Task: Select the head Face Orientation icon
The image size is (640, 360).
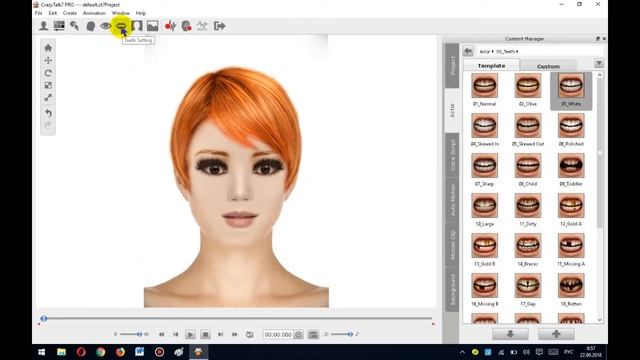Action: point(91,26)
